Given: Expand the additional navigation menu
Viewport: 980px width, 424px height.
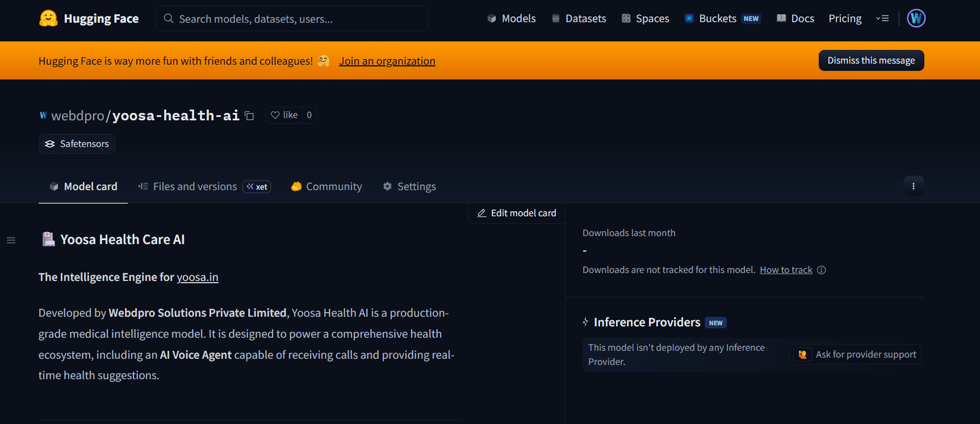Looking at the screenshot, I should pyautogui.click(x=882, y=19).
